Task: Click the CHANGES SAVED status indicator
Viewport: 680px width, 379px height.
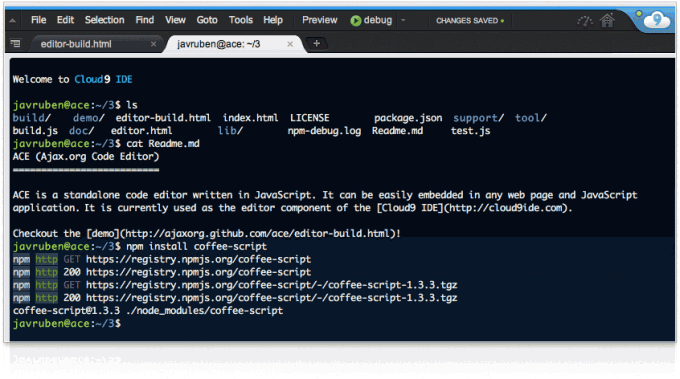Action: point(470,20)
